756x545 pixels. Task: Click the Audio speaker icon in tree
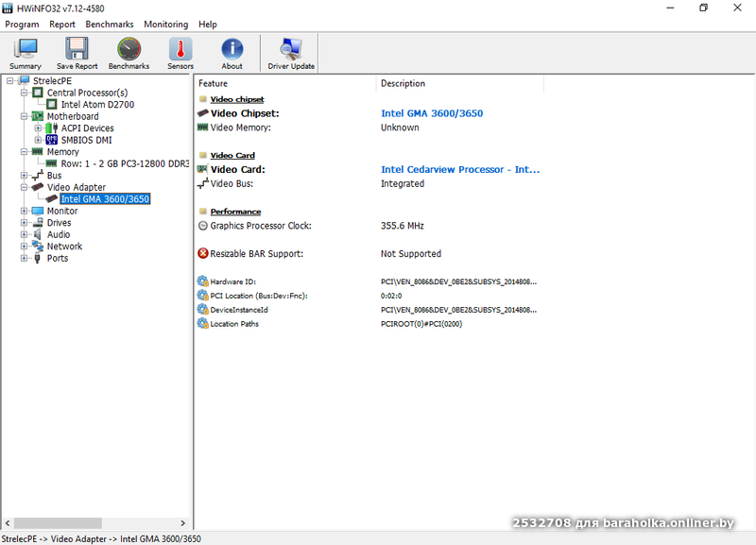point(38,234)
